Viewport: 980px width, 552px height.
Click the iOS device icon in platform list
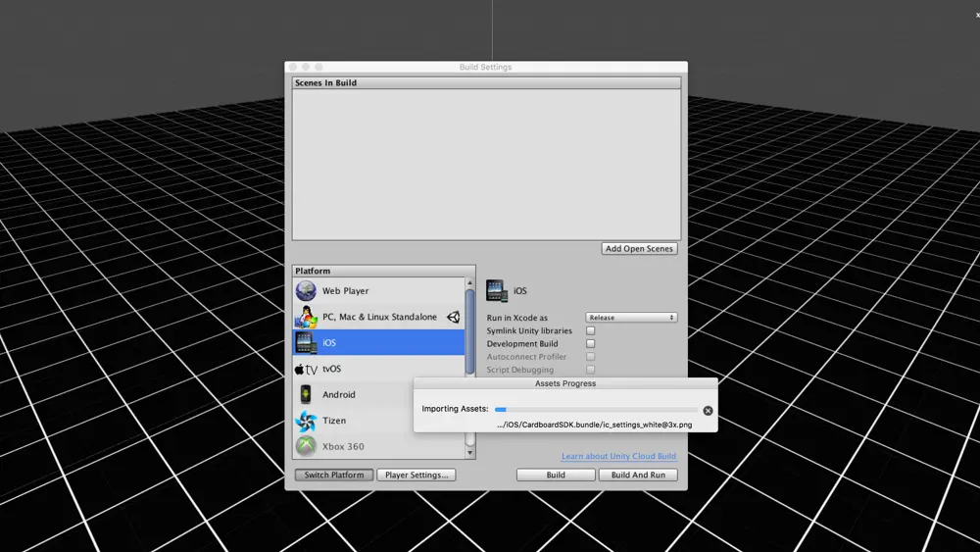tap(306, 342)
